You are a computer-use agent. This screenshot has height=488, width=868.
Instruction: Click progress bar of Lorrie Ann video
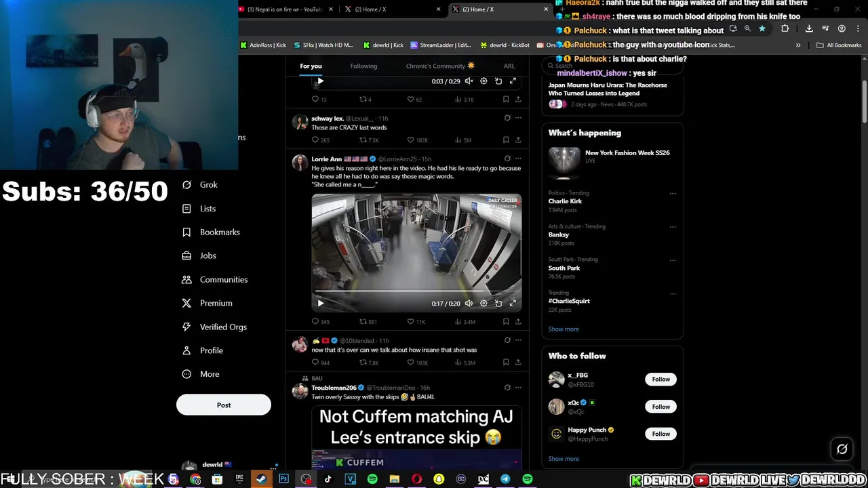coord(416,292)
